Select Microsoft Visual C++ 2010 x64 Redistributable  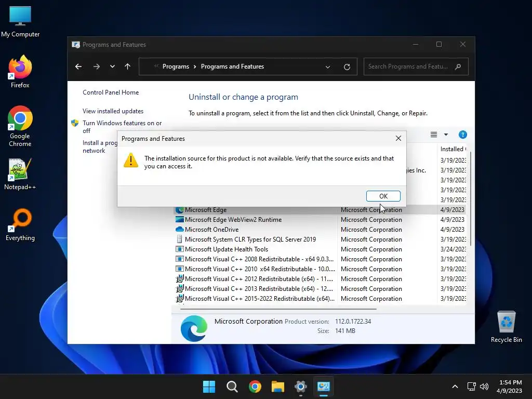(320, 269)
